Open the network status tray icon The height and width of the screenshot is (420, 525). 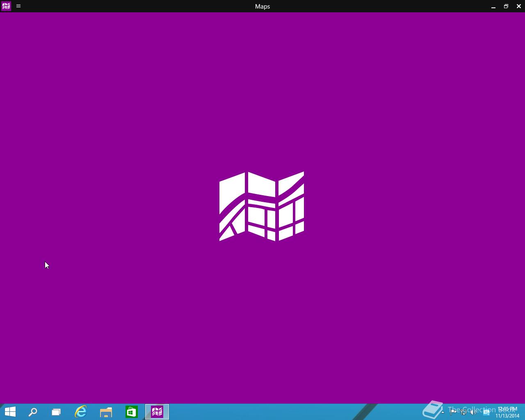[x=463, y=412]
